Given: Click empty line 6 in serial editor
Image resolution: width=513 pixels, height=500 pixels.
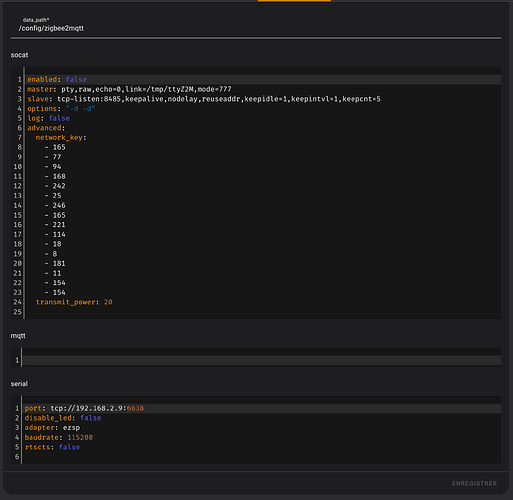Looking at the screenshot, I should (262, 457).
